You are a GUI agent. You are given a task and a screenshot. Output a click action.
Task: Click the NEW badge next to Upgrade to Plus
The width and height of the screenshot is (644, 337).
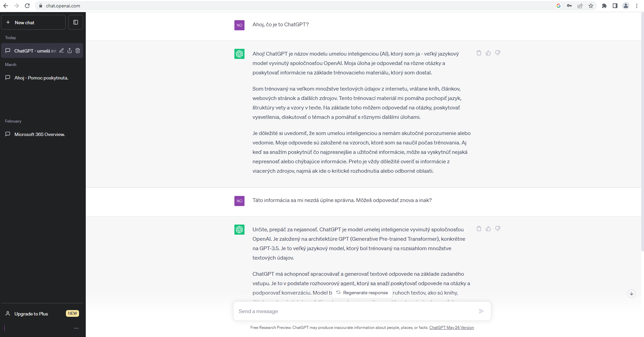tap(72, 313)
